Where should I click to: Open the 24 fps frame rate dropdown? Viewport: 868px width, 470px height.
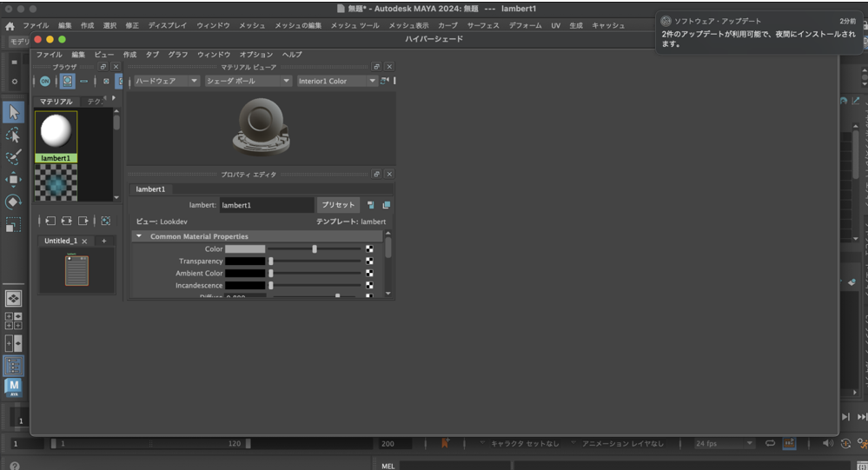[725, 443]
